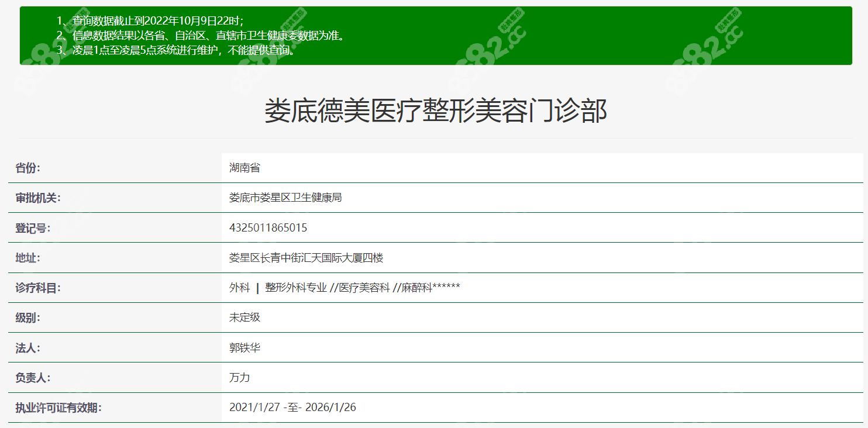Click the name 万力
868x428 pixels.
239,378
